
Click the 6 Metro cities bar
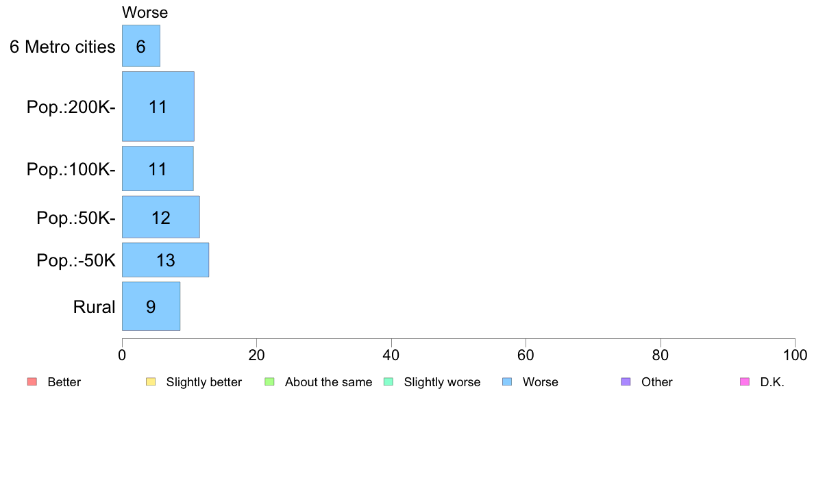tap(141, 46)
